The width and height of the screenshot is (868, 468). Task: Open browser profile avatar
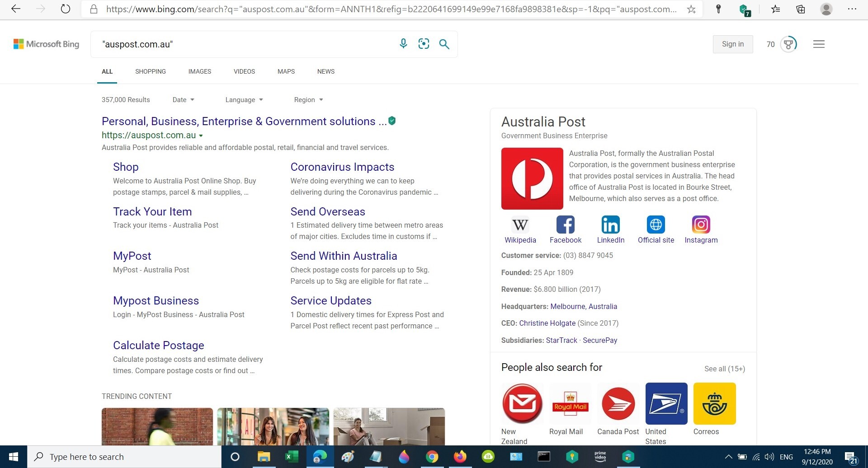pyautogui.click(x=826, y=9)
